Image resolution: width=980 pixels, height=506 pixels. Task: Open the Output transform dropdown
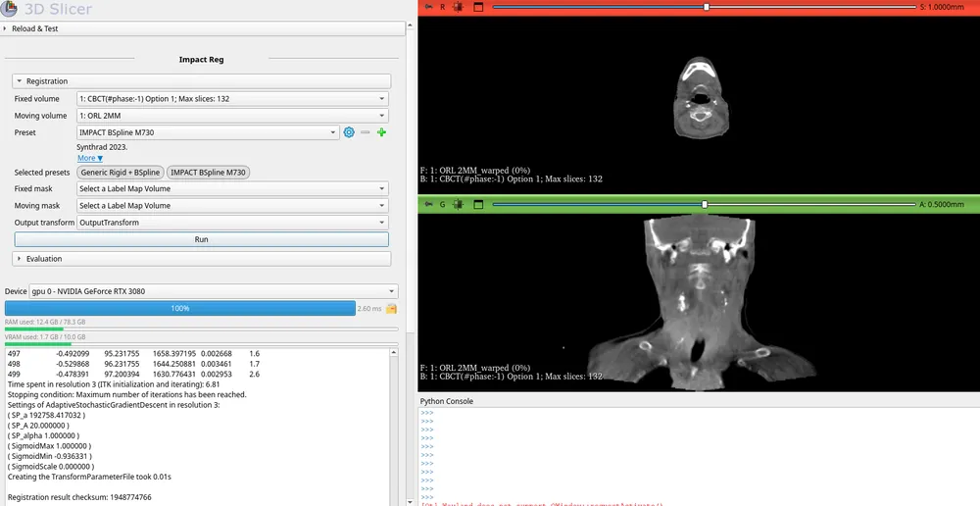tap(232, 222)
